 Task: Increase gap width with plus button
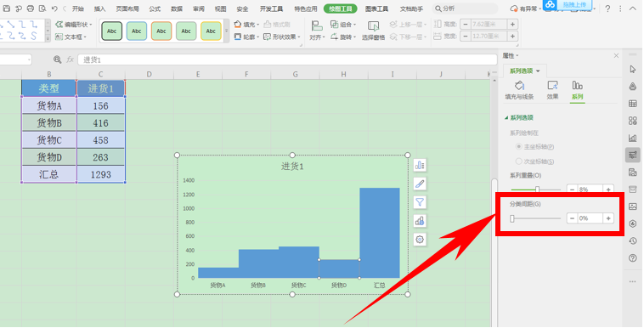pyautogui.click(x=608, y=218)
